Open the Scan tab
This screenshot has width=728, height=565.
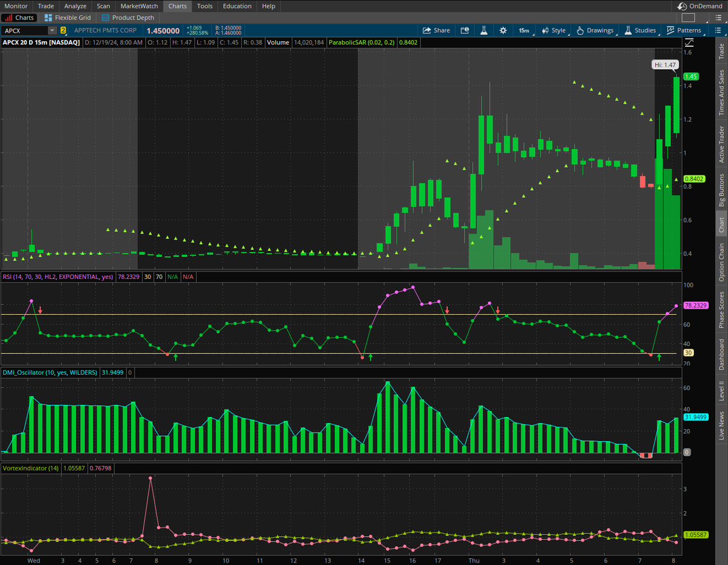click(104, 6)
